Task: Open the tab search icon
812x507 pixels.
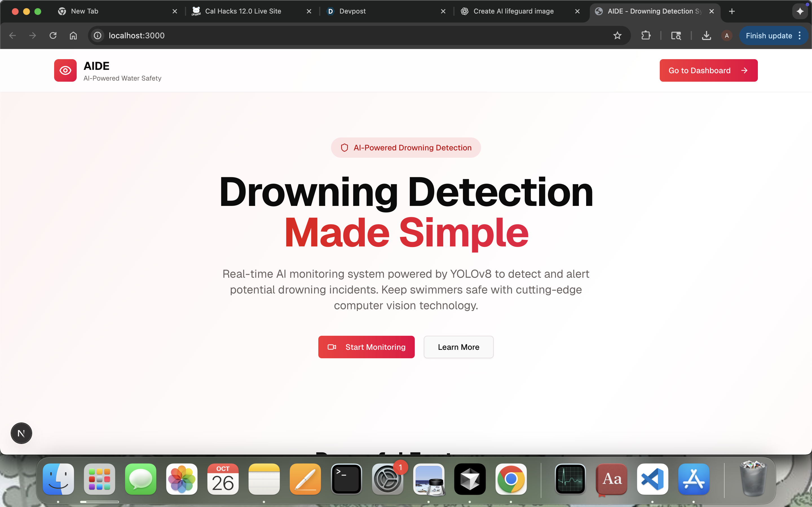Action: [x=676, y=35]
